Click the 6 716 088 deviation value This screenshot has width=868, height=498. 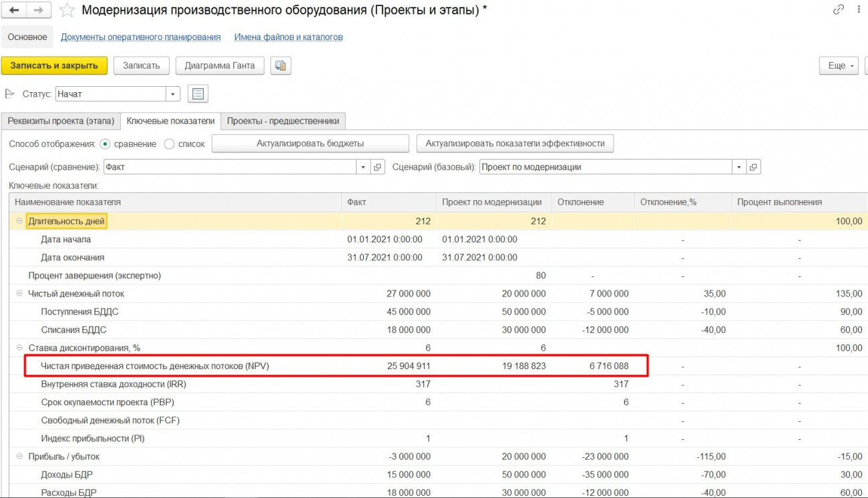point(609,366)
